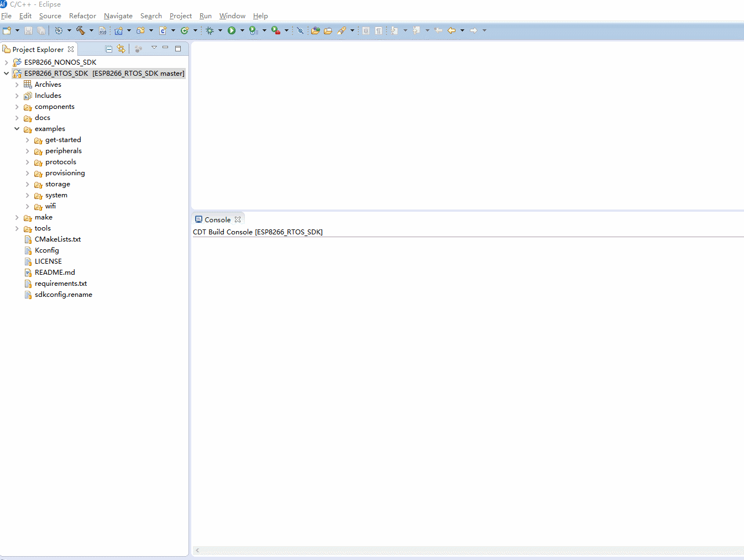744x560 pixels.
Task: Expand the components folder arrow
Action: click(x=17, y=107)
